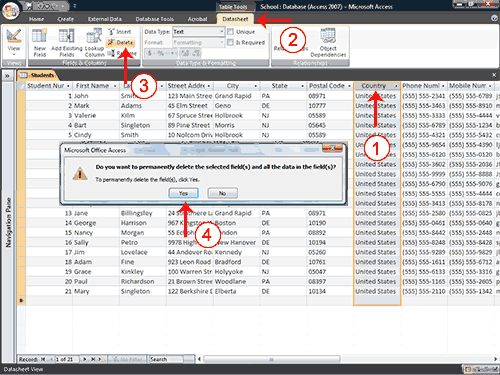
Task: Open the Create ribbon tab
Action: pos(66,19)
